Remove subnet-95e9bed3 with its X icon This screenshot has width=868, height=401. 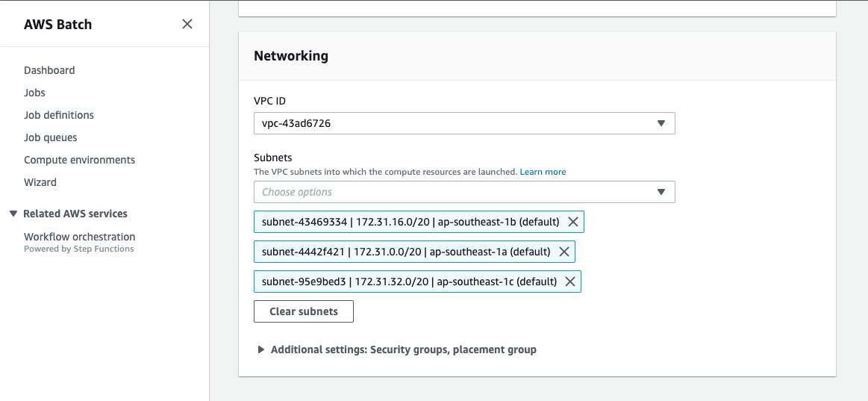click(x=570, y=282)
